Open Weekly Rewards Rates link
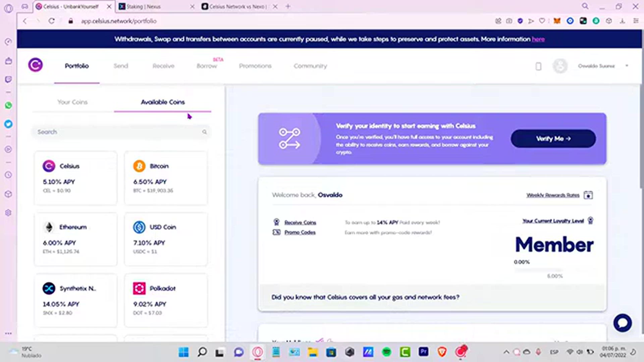Viewport: 644px width, 362px height. coord(553,195)
